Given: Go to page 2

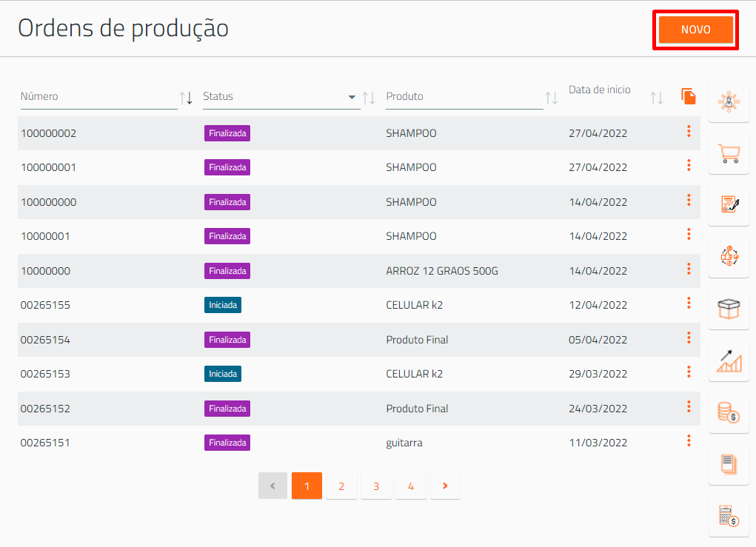Looking at the screenshot, I should click(341, 486).
